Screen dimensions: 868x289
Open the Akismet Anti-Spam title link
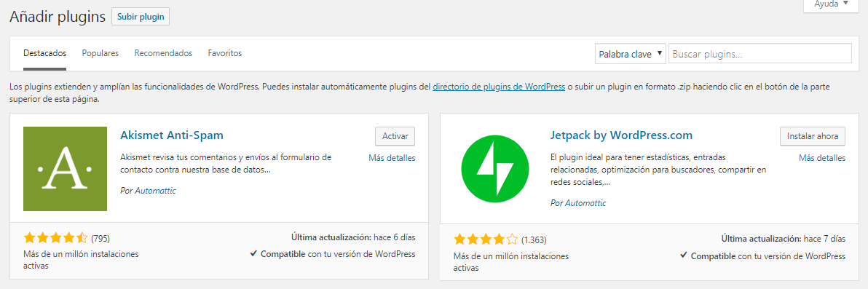[x=172, y=135]
